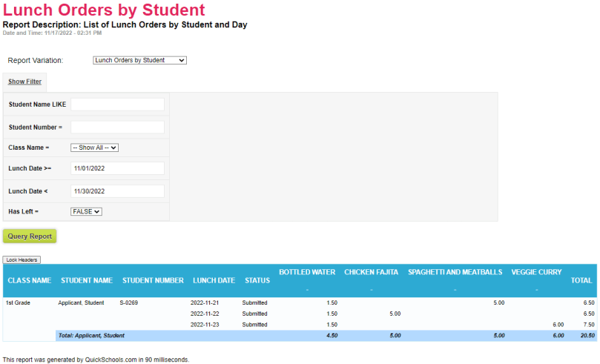The image size is (600, 364).
Task: Switch to the Show Filter tab
Action: [x=24, y=82]
